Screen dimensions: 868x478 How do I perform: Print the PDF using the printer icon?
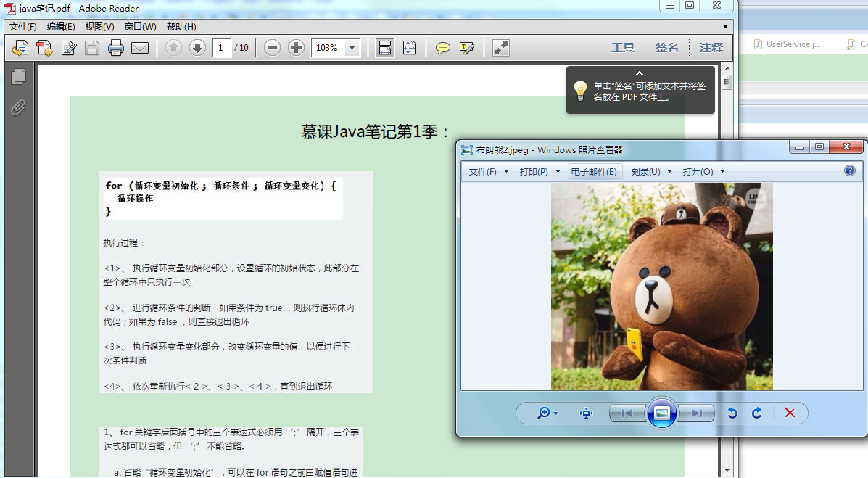(x=116, y=48)
